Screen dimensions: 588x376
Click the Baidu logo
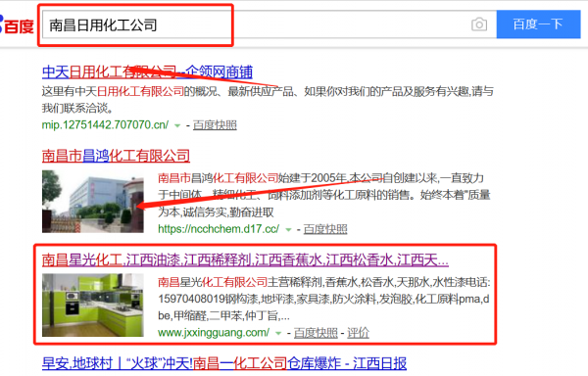click(x=17, y=25)
